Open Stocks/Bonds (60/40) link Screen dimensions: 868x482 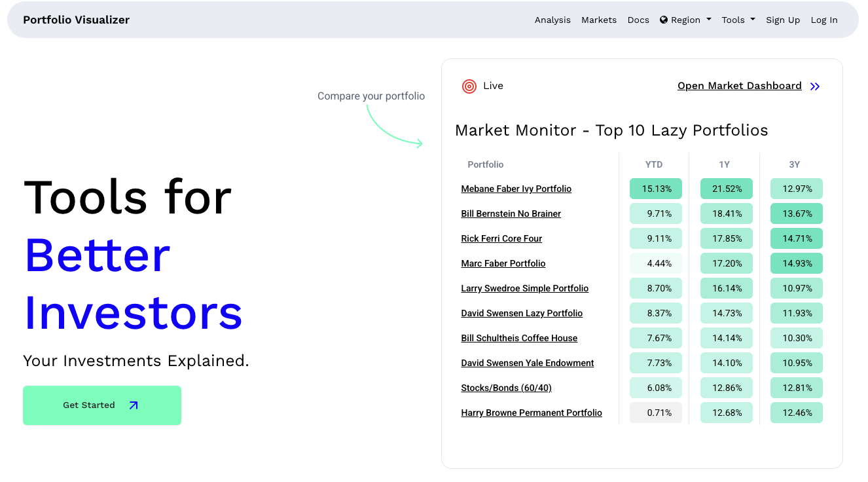coord(506,388)
